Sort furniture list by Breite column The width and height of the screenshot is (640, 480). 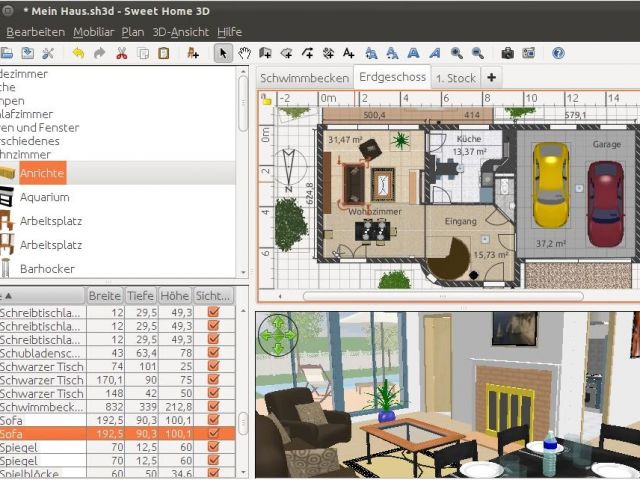[x=104, y=295]
